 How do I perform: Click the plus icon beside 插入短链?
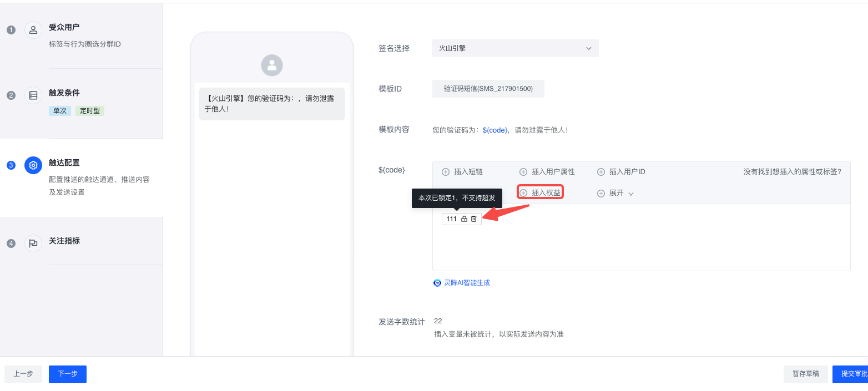(x=445, y=172)
